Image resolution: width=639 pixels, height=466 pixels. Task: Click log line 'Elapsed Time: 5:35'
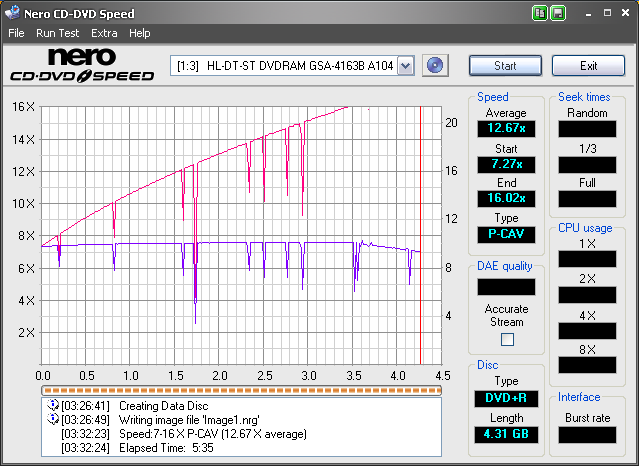(166, 448)
